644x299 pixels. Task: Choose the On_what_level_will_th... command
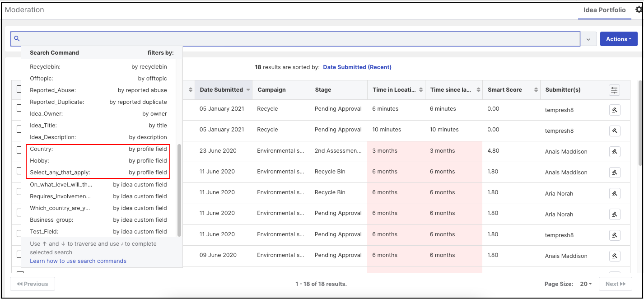98,185
